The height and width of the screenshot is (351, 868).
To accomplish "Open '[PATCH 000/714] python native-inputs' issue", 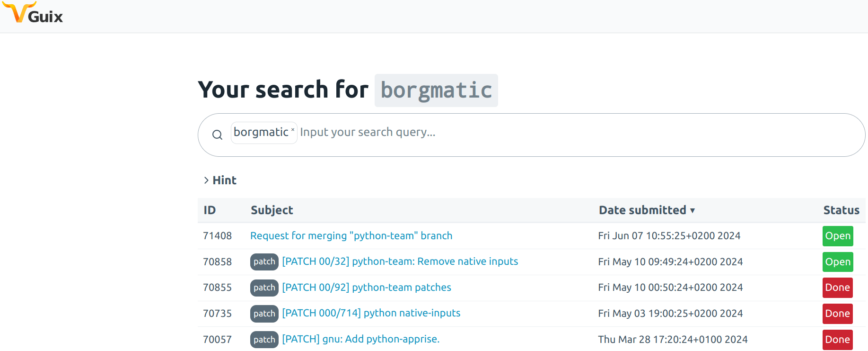I will [x=371, y=313].
